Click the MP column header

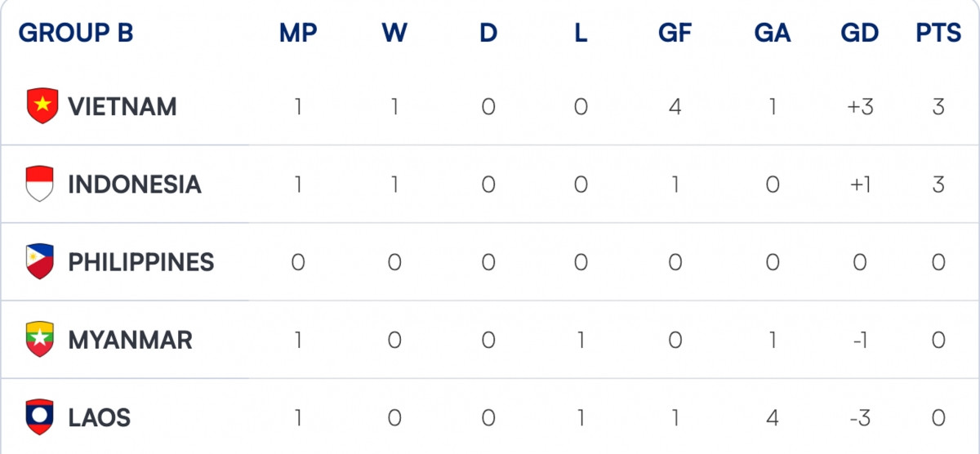coord(298,33)
